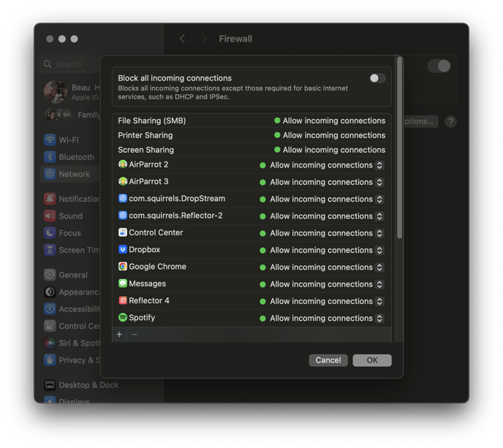Image resolution: width=503 pixels, height=448 pixels.
Task: Open AirParrot 2 connection dropdown
Action: 379,165
